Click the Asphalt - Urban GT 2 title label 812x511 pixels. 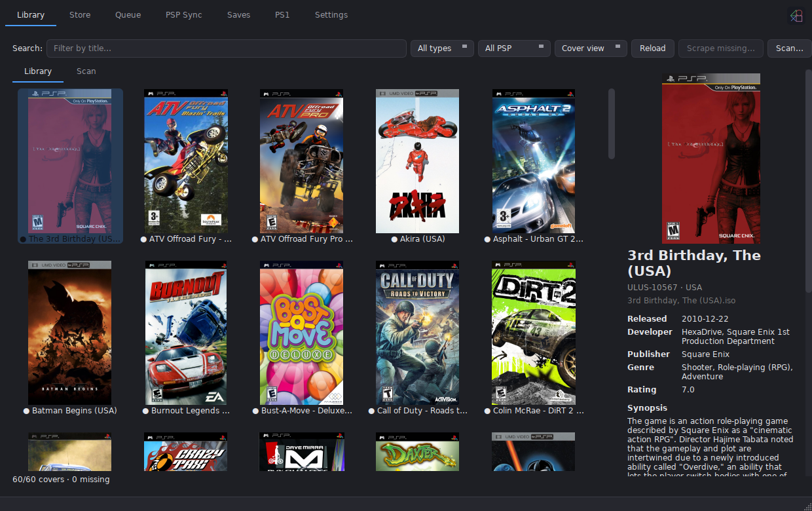[538, 239]
